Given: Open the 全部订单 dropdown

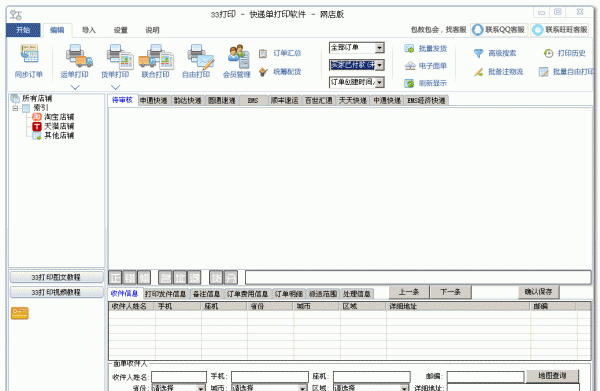Looking at the screenshot, I should (379, 48).
